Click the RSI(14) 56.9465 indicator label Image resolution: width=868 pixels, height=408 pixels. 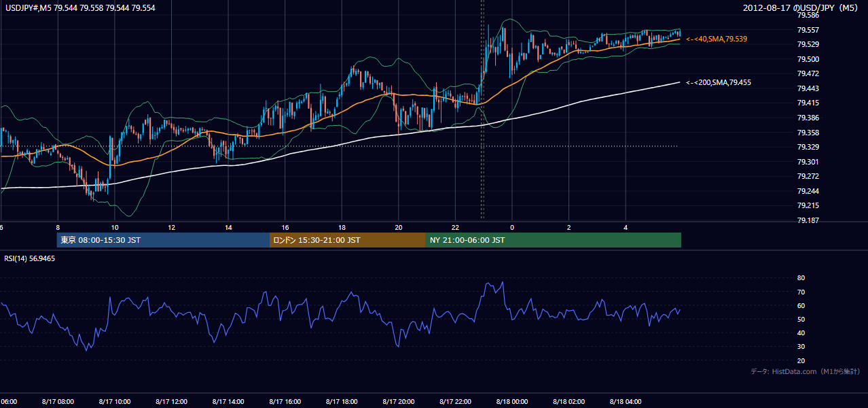(30, 258)
